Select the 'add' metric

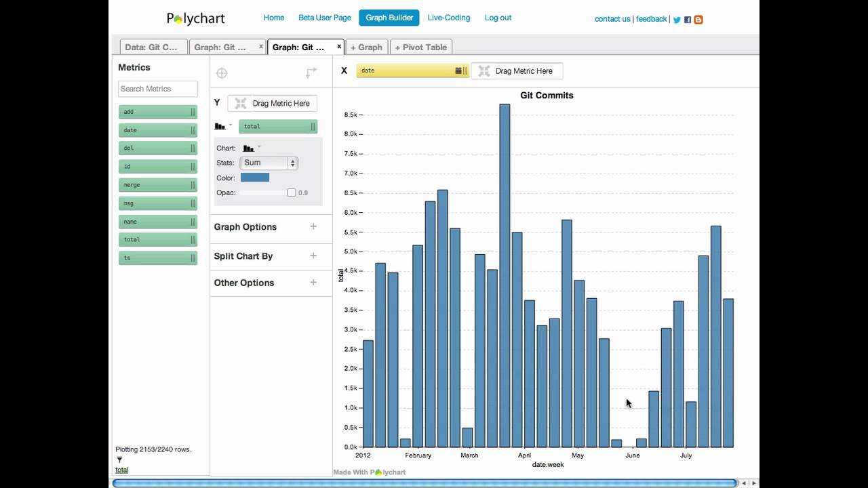click(158, 112)
